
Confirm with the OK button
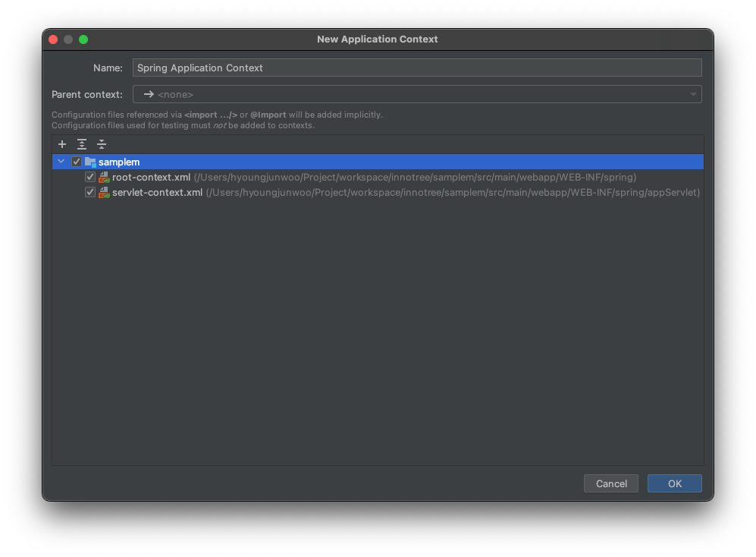click(x=675, y=483)
